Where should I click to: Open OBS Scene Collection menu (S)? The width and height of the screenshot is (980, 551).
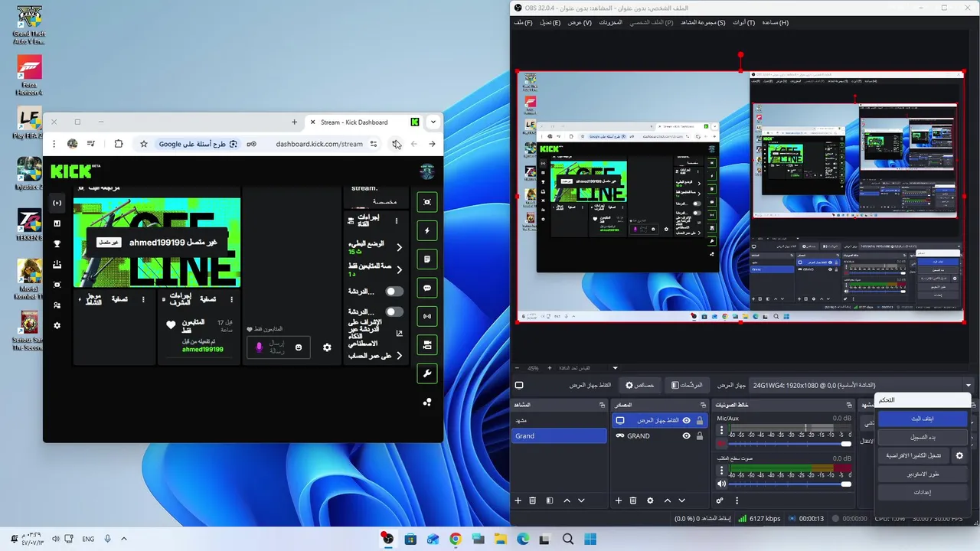click(x=703, y=22)
